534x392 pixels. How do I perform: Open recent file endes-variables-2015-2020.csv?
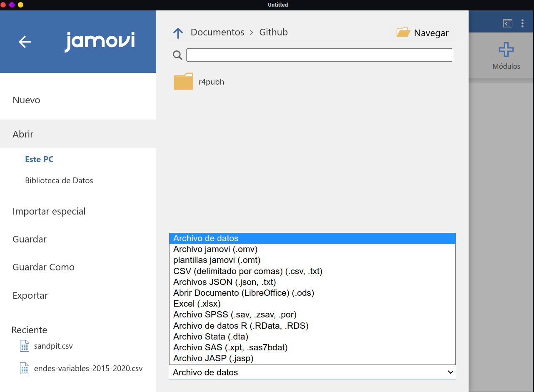click(x=88, y=369)
